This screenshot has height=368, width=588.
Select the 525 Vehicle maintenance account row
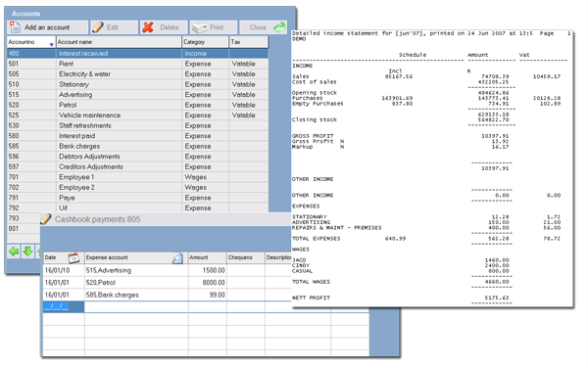137,115
